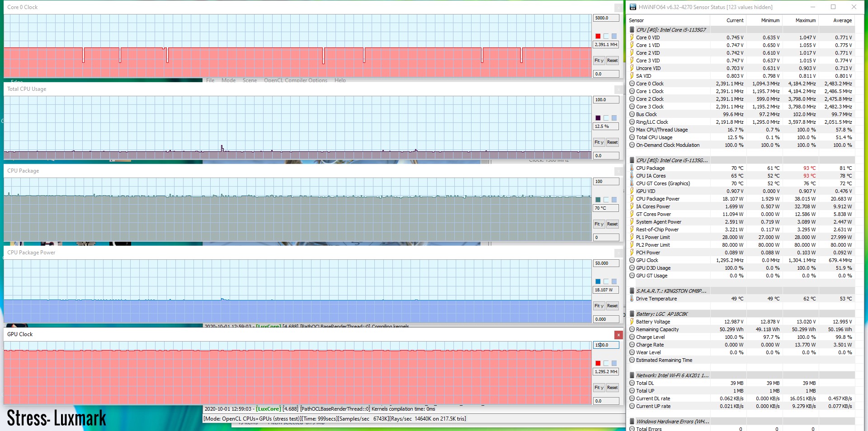Click the dark purple swatch in Total CPU Usage graph
The height and width of the screenshot is (431, 868).
pyautogui.click(x=598, y=118)
